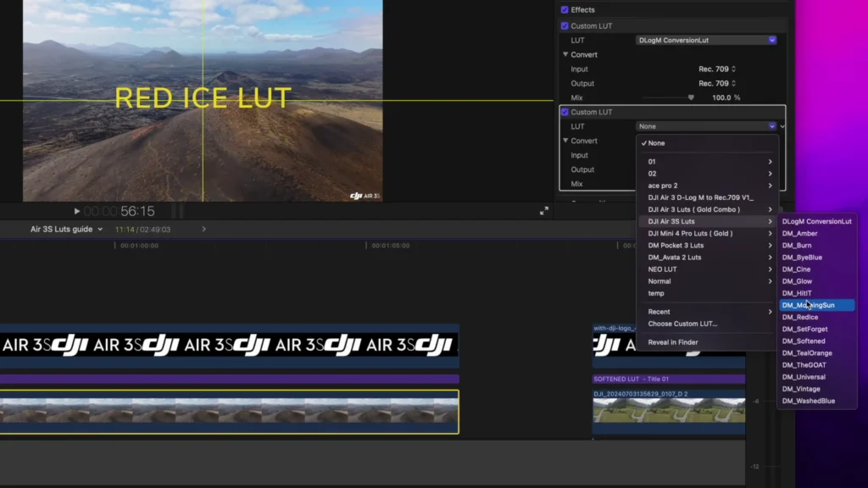Select the DM_WashedBlue LUT

click(x=817, y=401)
